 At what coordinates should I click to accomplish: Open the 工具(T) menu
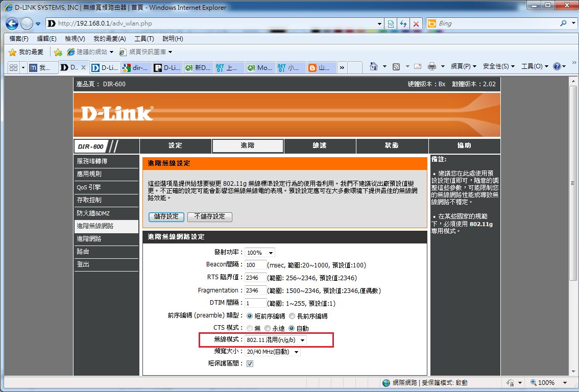[x=534, y=67]
